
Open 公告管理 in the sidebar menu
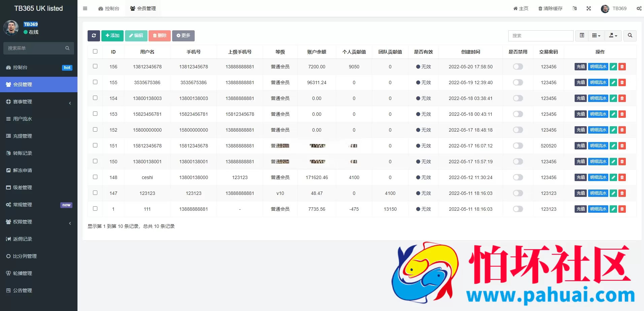39,290
